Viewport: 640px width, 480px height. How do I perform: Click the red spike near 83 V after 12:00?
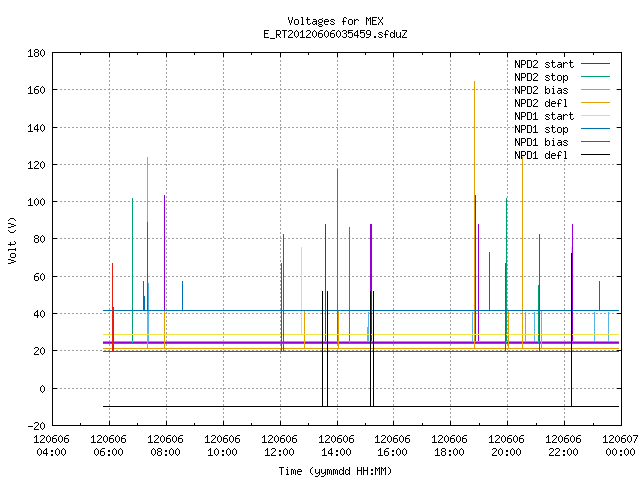(284, 292)
